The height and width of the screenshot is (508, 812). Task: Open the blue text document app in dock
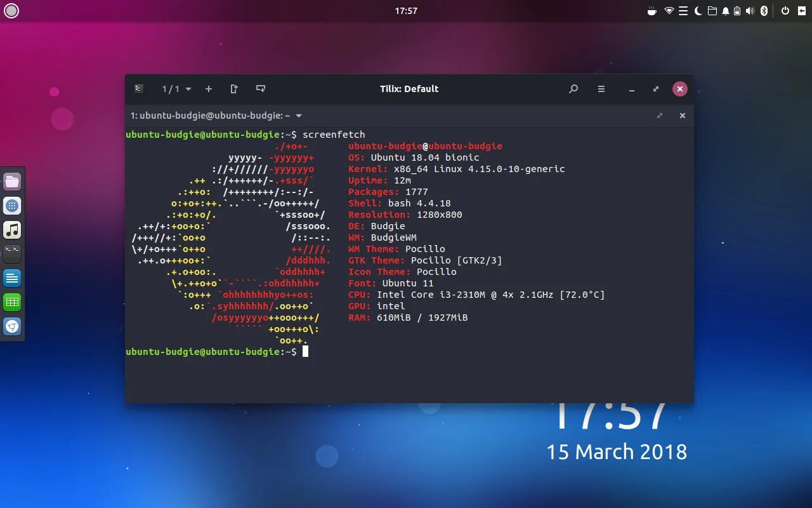coord(12,278)
